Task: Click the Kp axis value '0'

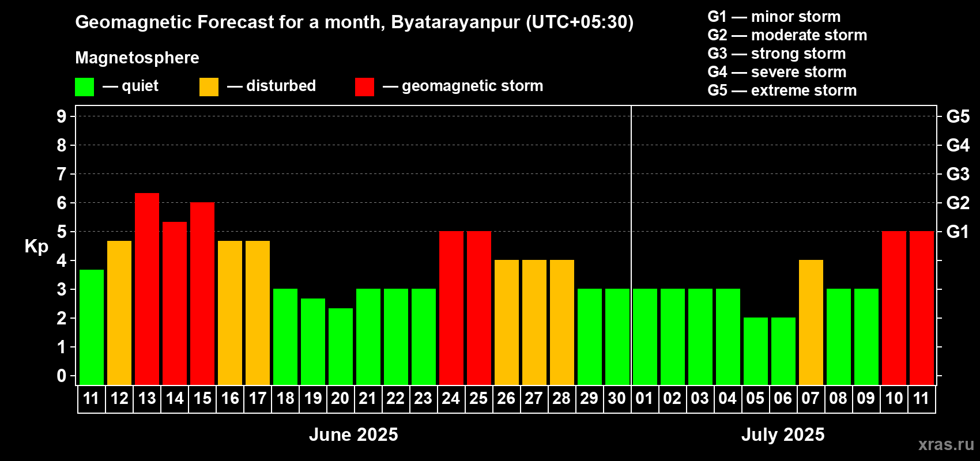Action: coord(62,376)
